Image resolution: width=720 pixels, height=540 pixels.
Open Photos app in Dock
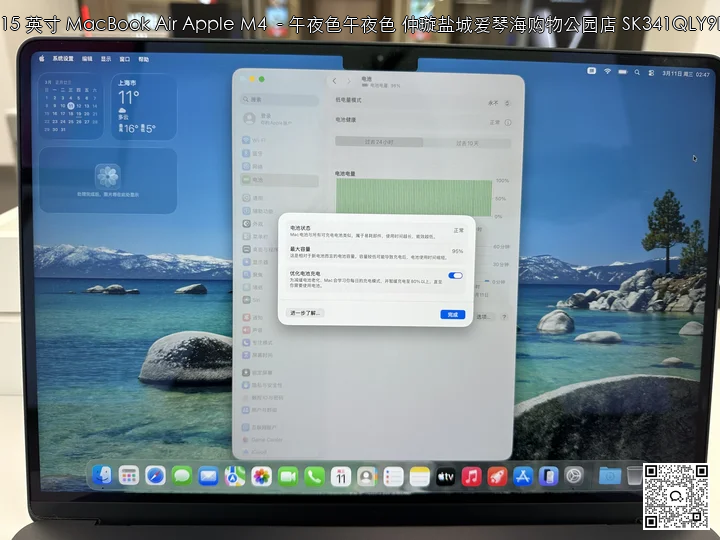tap(261, 477)
